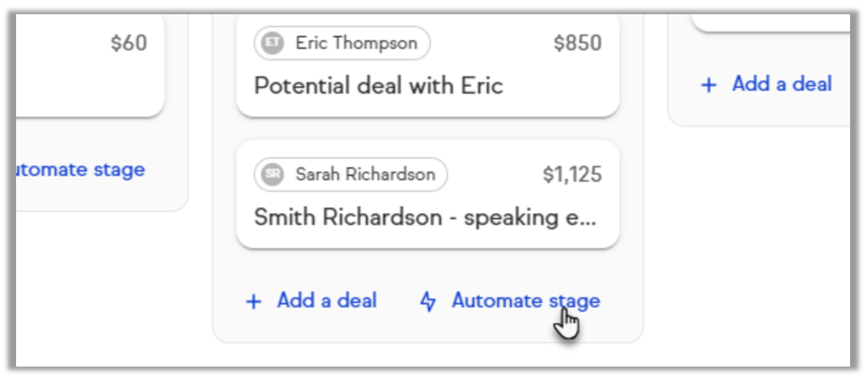This screenshot has height=382, width=868.
Task: Click the partial deal card atop the right column
Action: 772,22
